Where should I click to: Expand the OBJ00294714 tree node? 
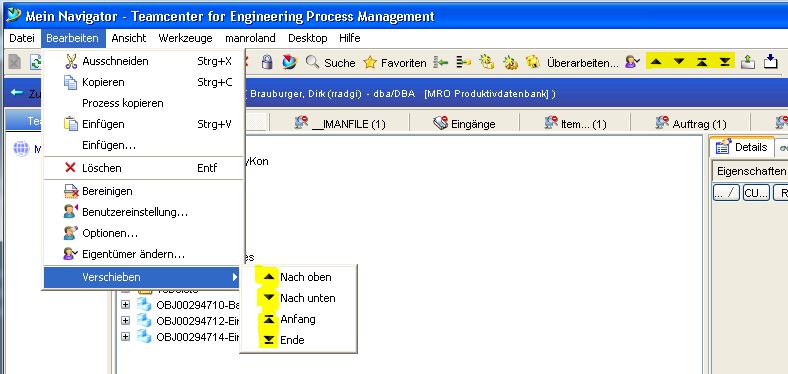click(x=126, y=336)
